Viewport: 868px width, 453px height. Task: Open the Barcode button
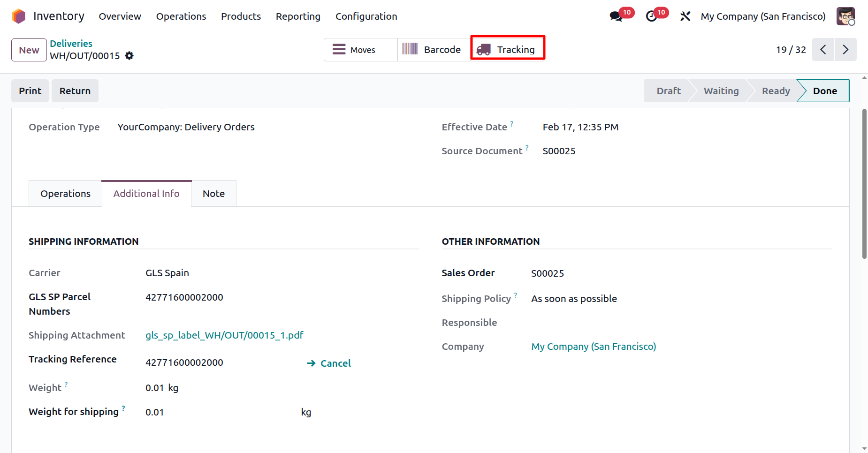[433, 50]
